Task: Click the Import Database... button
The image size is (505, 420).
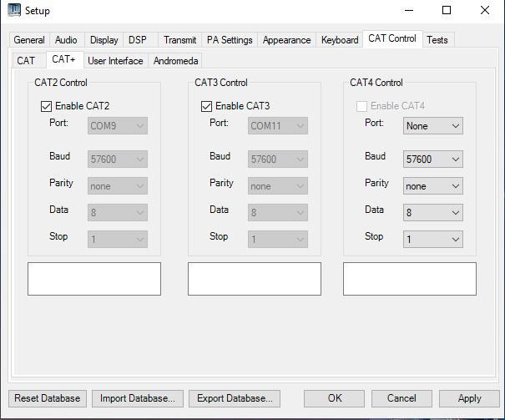Action: [x=137, y=398]
